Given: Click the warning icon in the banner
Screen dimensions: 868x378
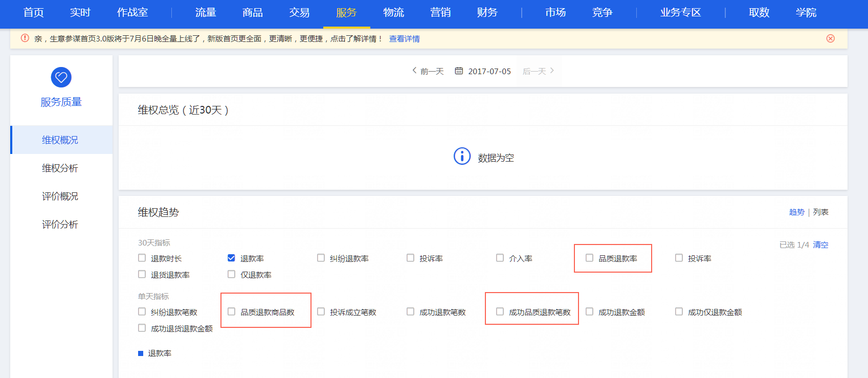Looking at the screenshot, I should pyautogui.click(x=25, y=38).
